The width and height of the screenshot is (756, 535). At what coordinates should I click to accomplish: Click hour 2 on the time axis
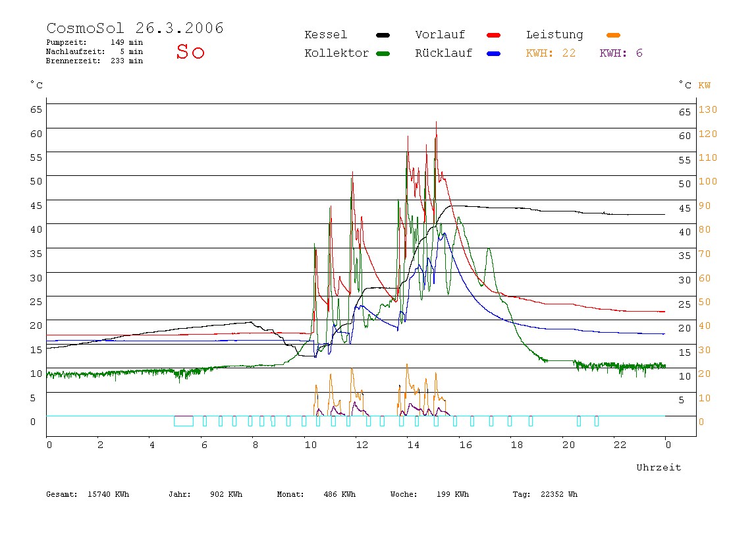click(x=100, y=445)
